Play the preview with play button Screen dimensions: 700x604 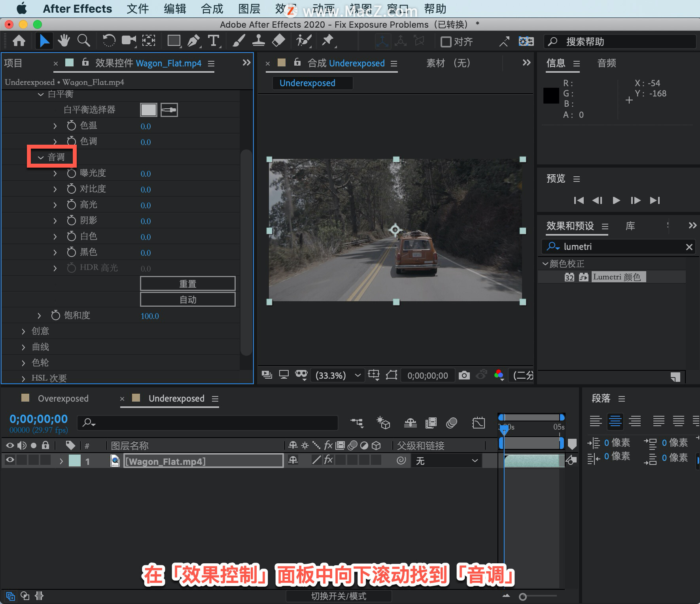[616, 200]
